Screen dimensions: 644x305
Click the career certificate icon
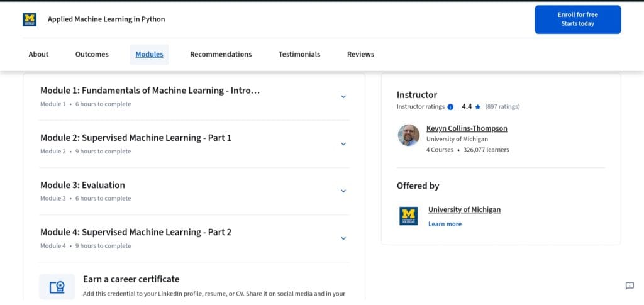pyautogui.click(x=57, y=287)
